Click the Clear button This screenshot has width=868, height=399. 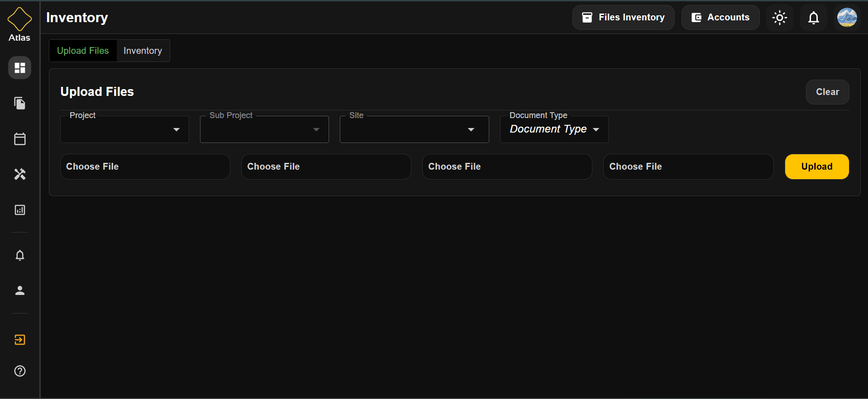828,92
